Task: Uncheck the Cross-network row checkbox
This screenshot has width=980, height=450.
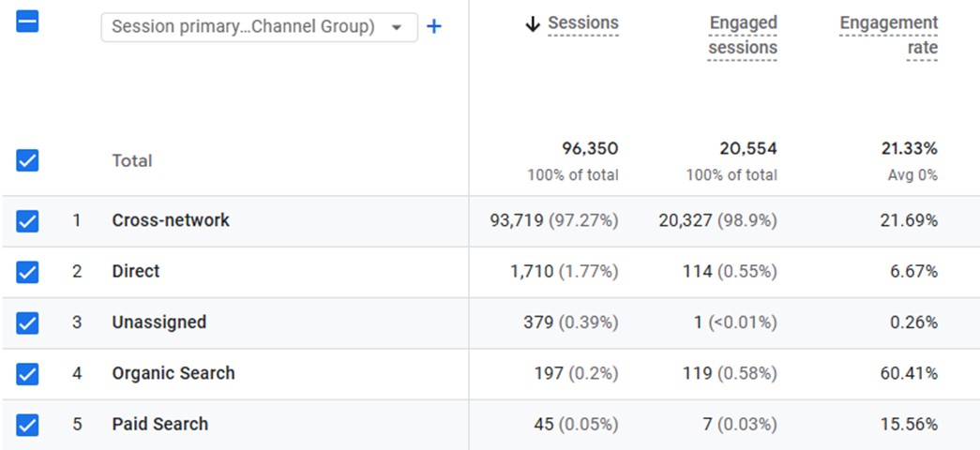Action: click(28, 221)
